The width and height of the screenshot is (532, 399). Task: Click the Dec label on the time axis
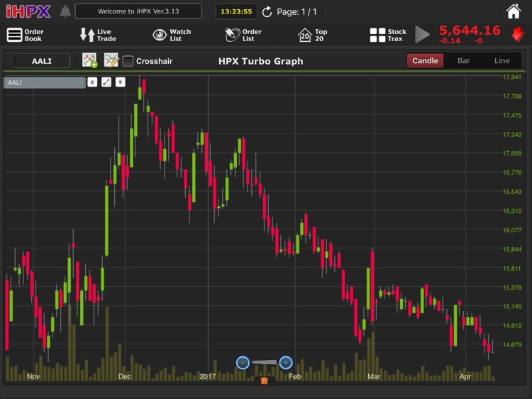pyautogui.click(x=125, y=376)
